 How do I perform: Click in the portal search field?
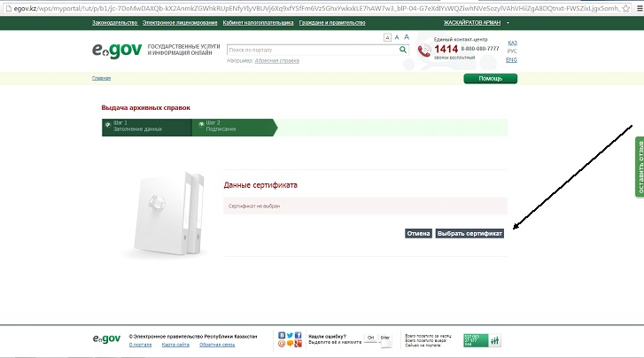coord(310,51)
